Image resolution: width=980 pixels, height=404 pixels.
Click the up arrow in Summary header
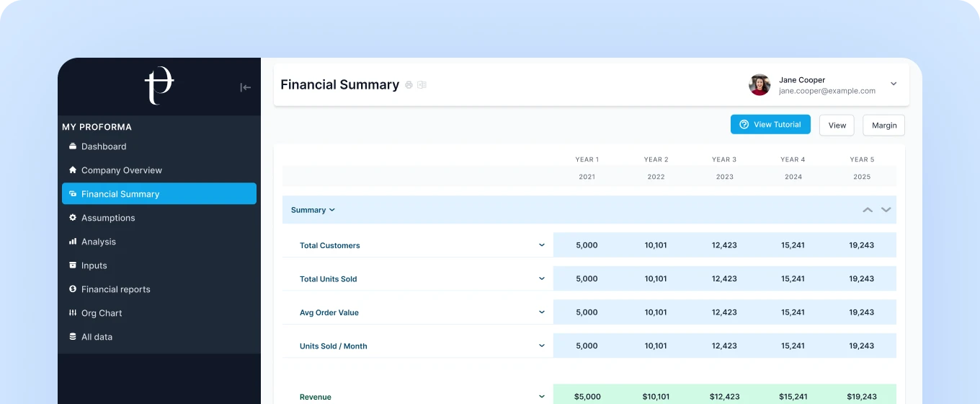(868, 210)
